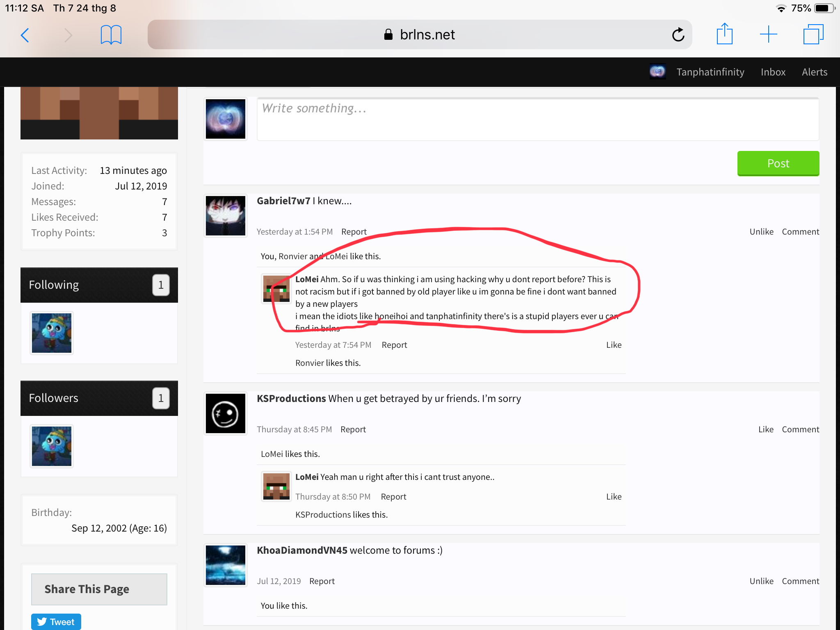Open the Safari bookmarks book icon
Viewport: 840px width, 630px height.
tap(111, 35)
